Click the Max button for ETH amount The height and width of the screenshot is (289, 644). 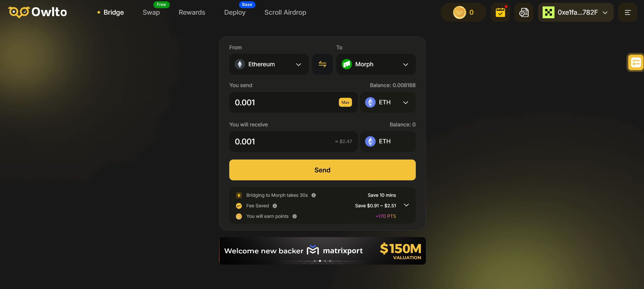(x=345, y=102)
